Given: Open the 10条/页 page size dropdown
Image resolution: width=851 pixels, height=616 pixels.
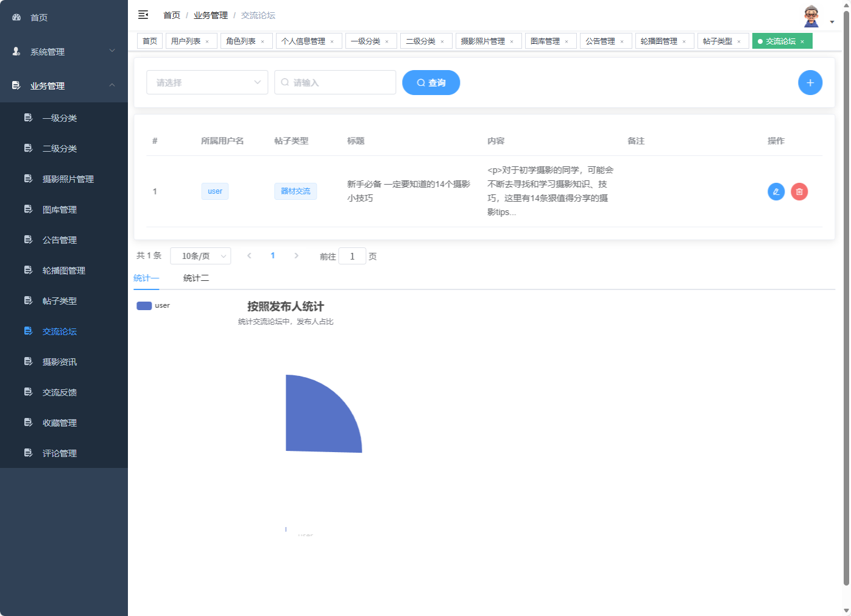Looking at the screenshot, I should (200, 255).
